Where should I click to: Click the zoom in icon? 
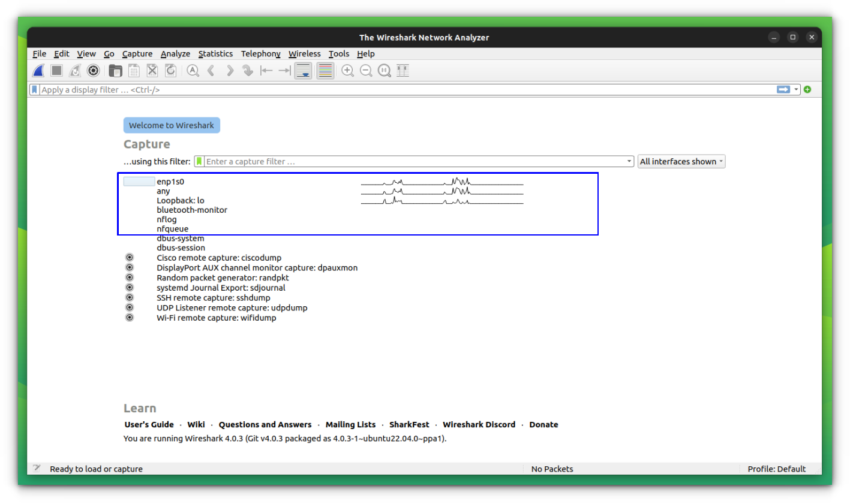347,71
